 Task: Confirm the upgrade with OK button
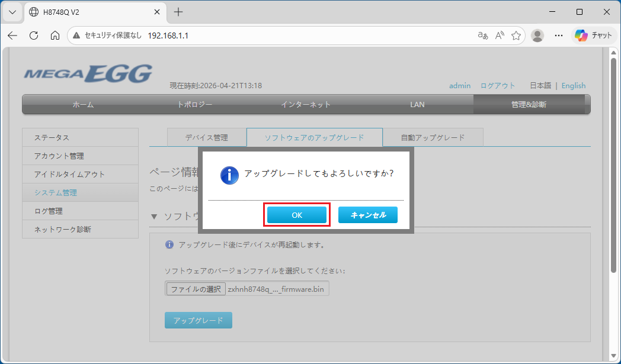[297, 215]
